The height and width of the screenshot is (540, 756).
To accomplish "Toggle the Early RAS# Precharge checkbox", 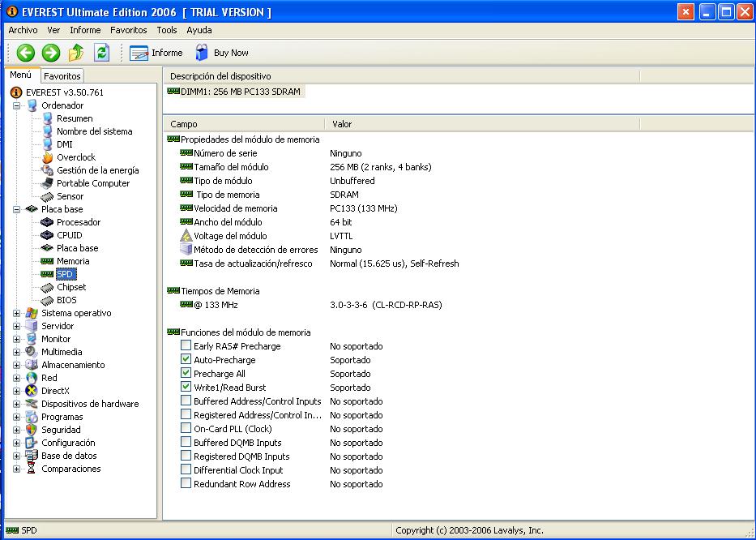I will [x=186, y=346].
